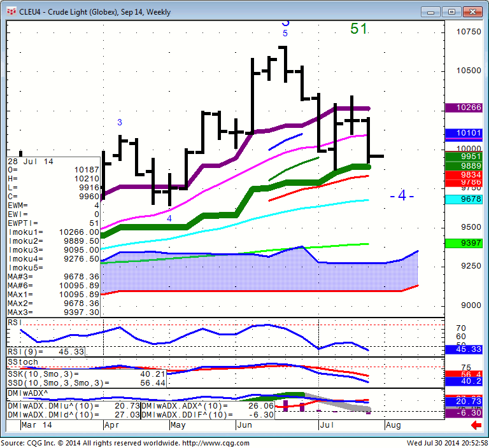Image resolution: width=489 pixels, height=448 pixels.
Task: Click the green 9951 price label
Action: [x=464, y=157]
